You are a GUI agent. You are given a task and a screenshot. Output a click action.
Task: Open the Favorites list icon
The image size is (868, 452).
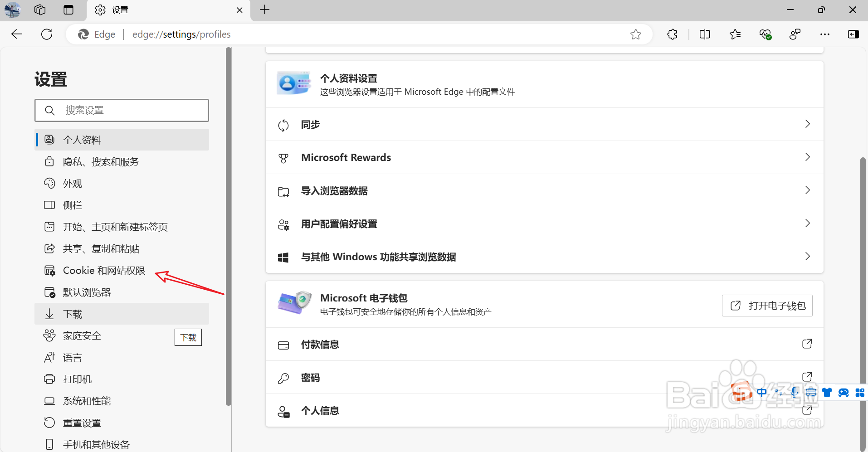735,34
